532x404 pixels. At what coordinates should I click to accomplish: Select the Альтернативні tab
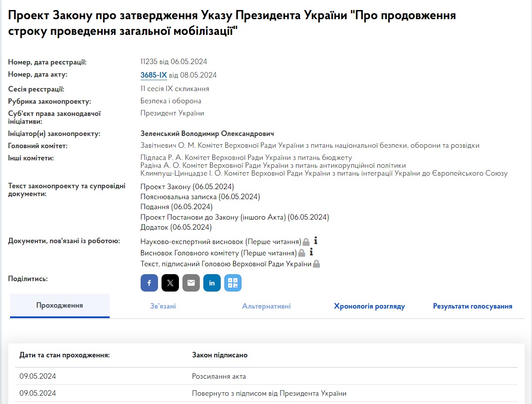coord(266,306)
